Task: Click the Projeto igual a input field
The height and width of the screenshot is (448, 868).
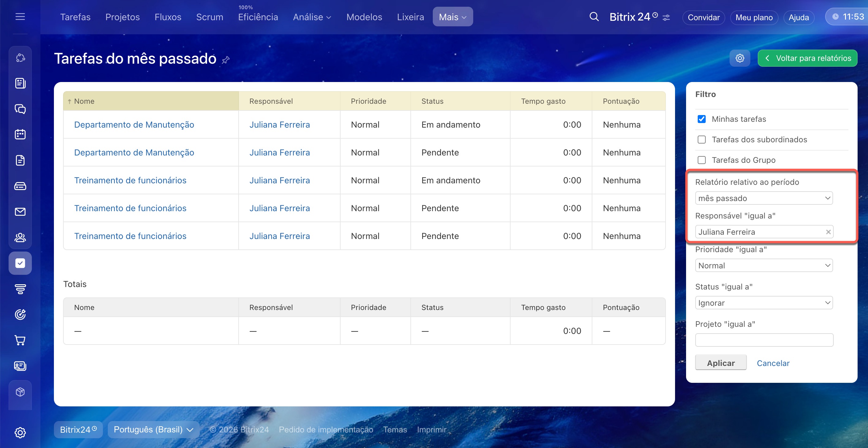Action: coord(764,340)
